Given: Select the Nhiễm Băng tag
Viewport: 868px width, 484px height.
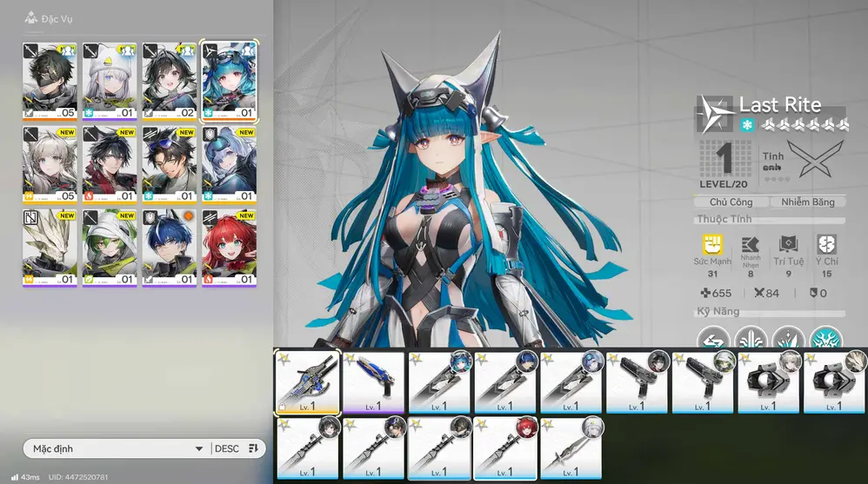Looking at the screenshot, I should point(807,202).
